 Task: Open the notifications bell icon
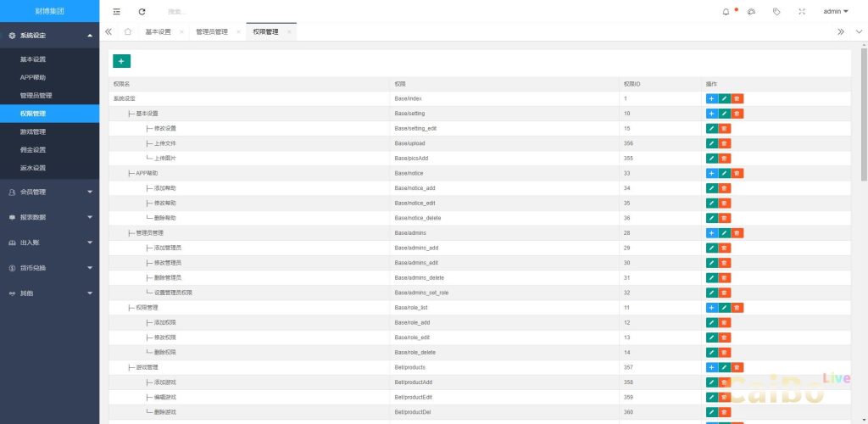(726, 12)
